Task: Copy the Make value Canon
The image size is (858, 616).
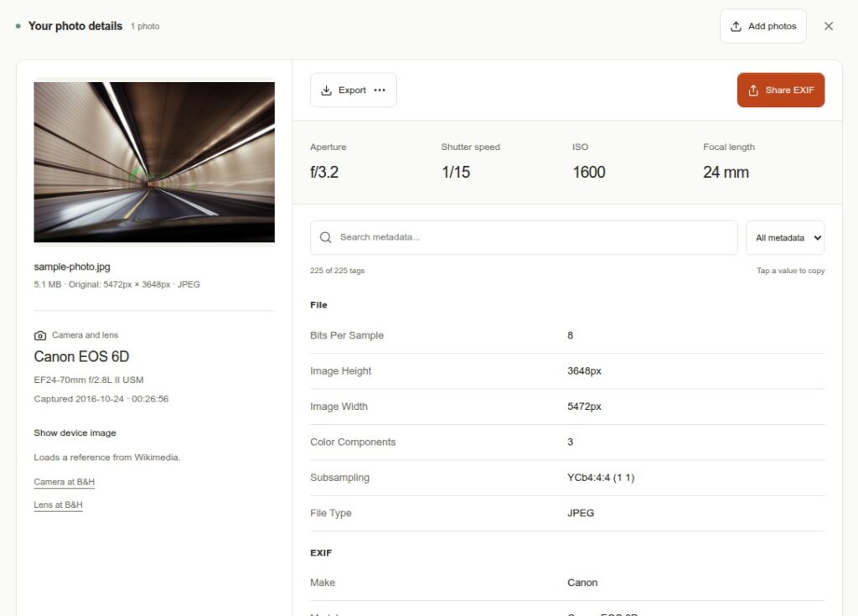Action: click(582, 583)
